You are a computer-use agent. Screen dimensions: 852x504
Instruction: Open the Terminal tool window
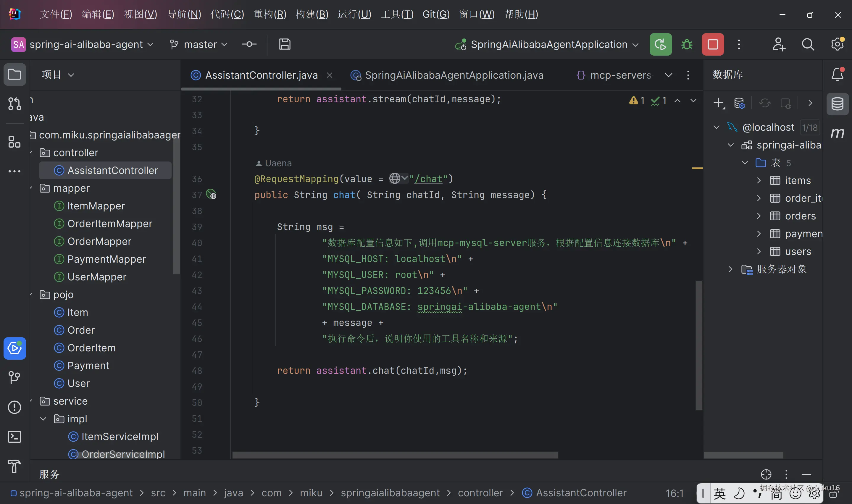point(14,437)
